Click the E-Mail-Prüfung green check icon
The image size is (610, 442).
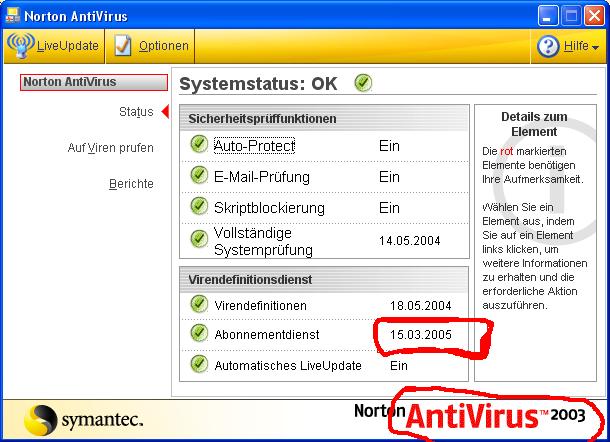199,175
